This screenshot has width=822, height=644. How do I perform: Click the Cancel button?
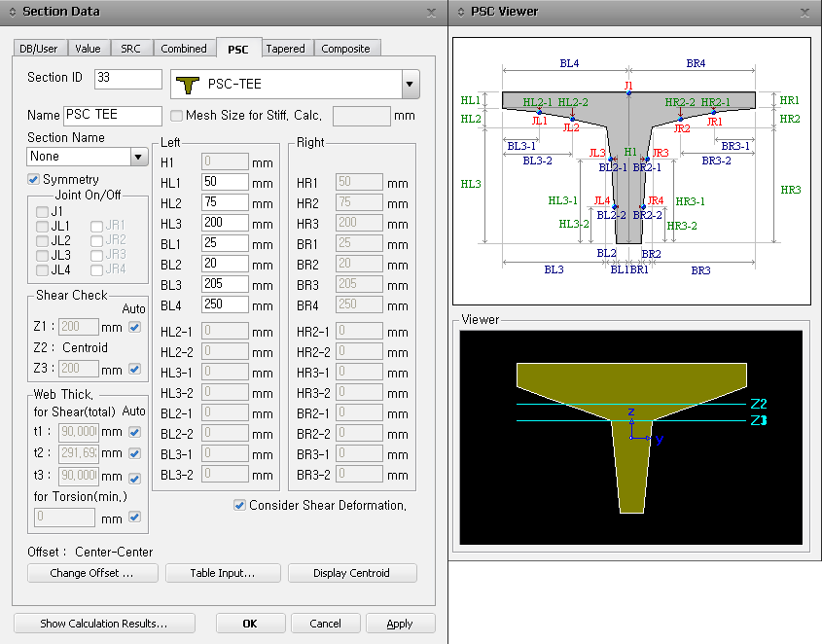325,623
